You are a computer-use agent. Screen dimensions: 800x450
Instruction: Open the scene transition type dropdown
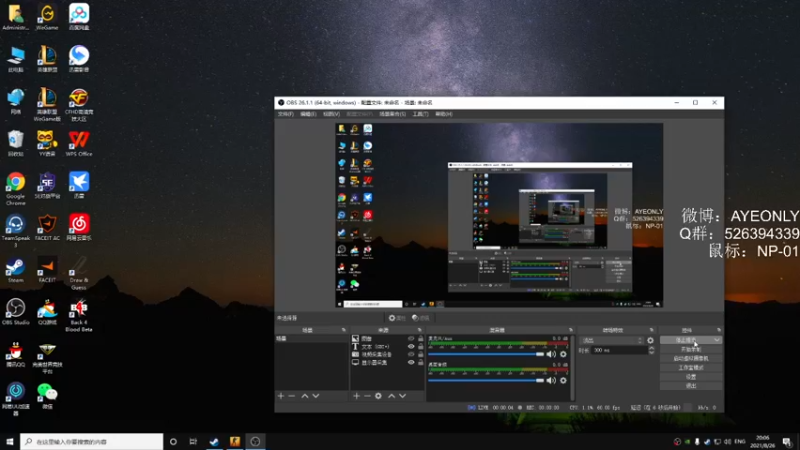tap(612, 340)
